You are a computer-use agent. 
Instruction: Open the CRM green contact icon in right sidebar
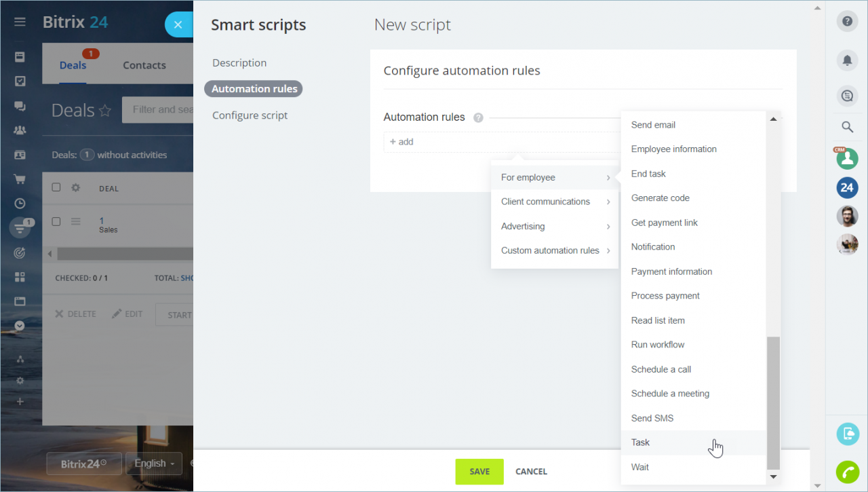pos(847,158)
